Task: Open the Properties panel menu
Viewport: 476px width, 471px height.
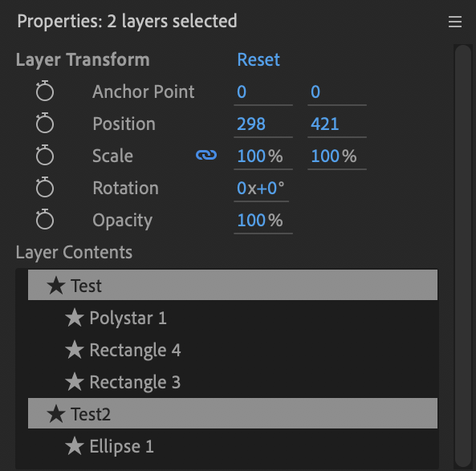Action: tap(455, 22)
